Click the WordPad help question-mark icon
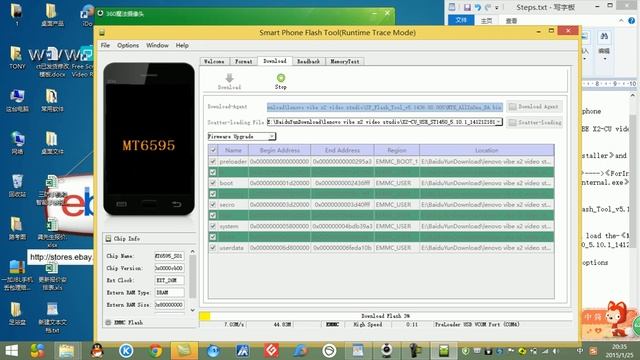The height and width of the screenshot is (360, 640). pos(632,20)
